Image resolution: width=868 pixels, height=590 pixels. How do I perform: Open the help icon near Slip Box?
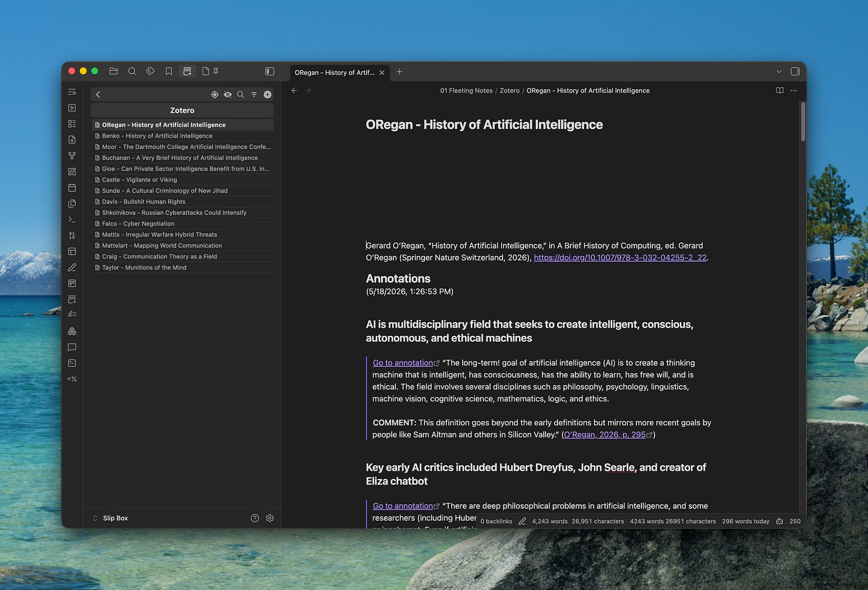255,518
